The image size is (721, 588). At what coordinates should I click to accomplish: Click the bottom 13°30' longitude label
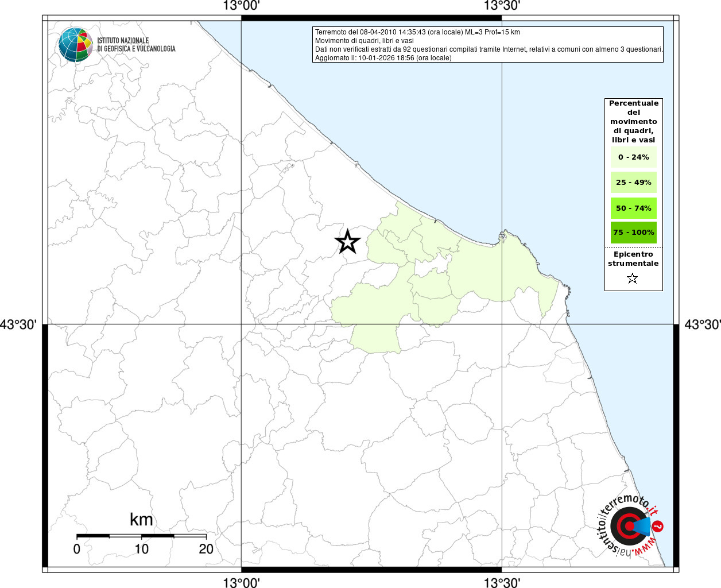point(502,583)
